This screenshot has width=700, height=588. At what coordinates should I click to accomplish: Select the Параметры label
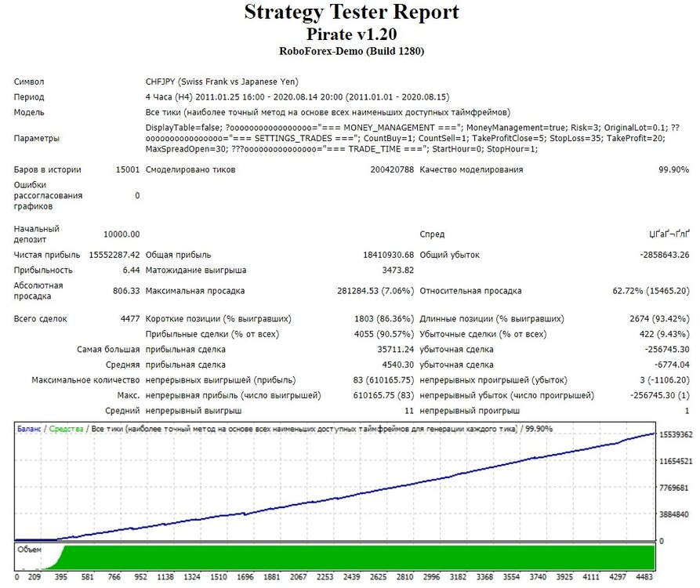click(x=37, y=139)
